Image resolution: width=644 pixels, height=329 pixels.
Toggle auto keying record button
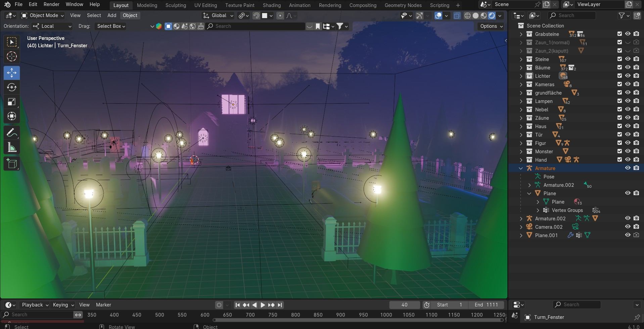219,305
